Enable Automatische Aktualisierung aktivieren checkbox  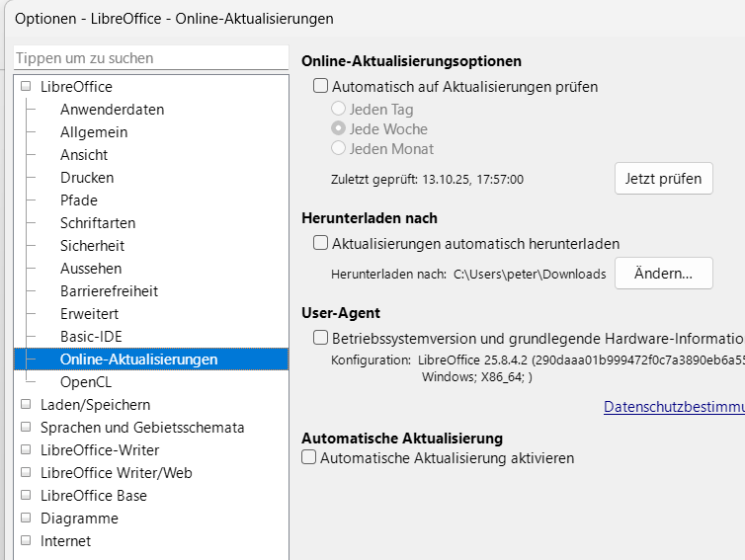pos(309,458)
